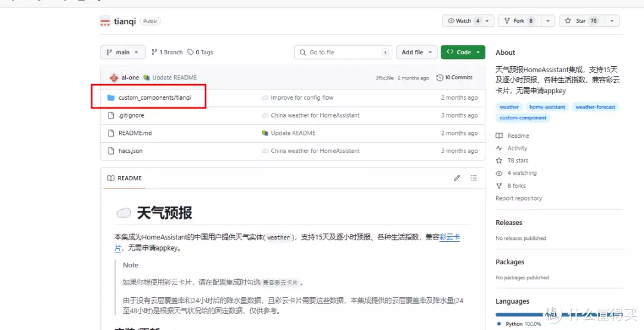
Task: Click the folder icon beside custom_components/tianqi
Action: [x=110, y=98]
